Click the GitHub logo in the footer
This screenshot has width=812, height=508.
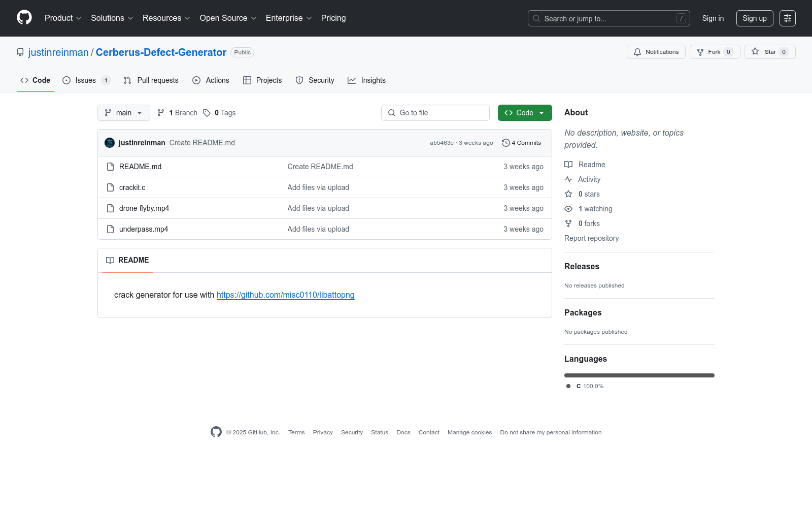pyautogui.click(x=216, y=432)
